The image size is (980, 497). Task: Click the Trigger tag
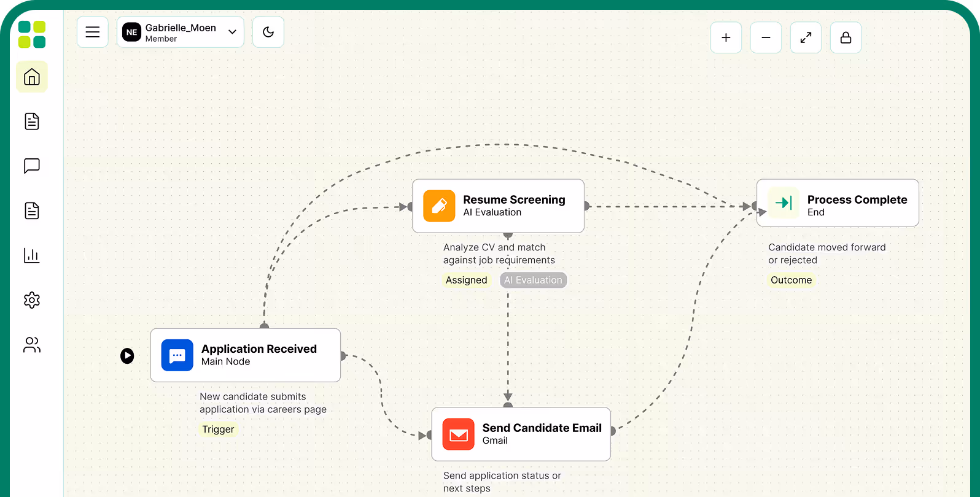(x=218, y=429)
